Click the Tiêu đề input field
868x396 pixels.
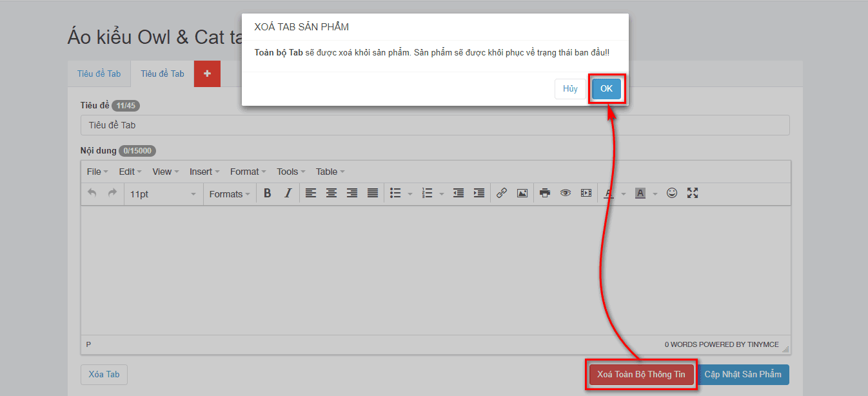pos(435,125)
